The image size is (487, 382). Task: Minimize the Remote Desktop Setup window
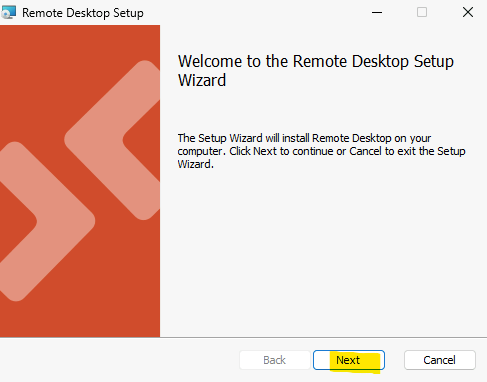pyautogui.click(x=377, y=13)
